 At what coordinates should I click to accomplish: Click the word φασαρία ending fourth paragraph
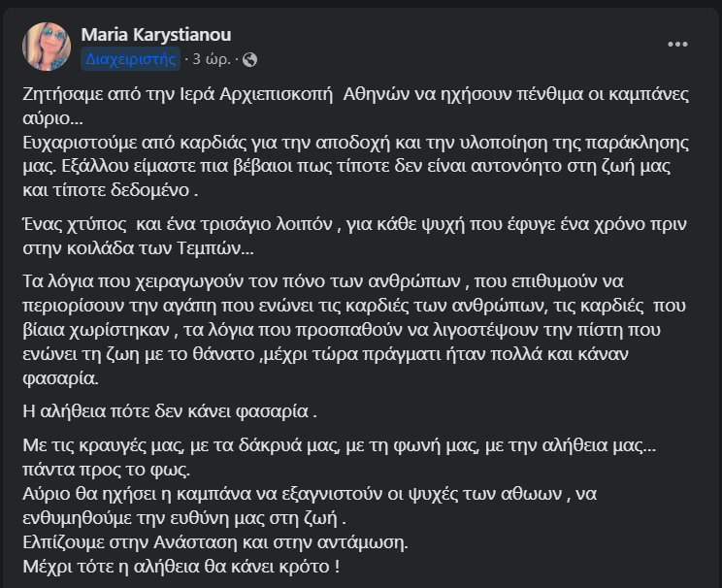(x=61, y=378)
